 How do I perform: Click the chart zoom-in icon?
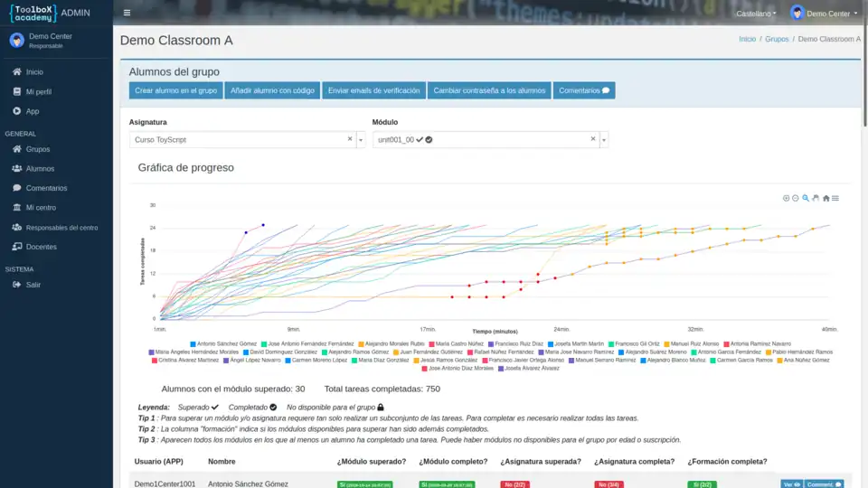(786, 198)
